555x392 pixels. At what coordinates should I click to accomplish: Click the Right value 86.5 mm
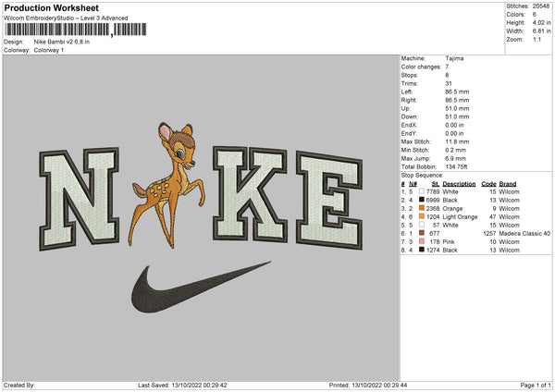(x=457, y=100)
